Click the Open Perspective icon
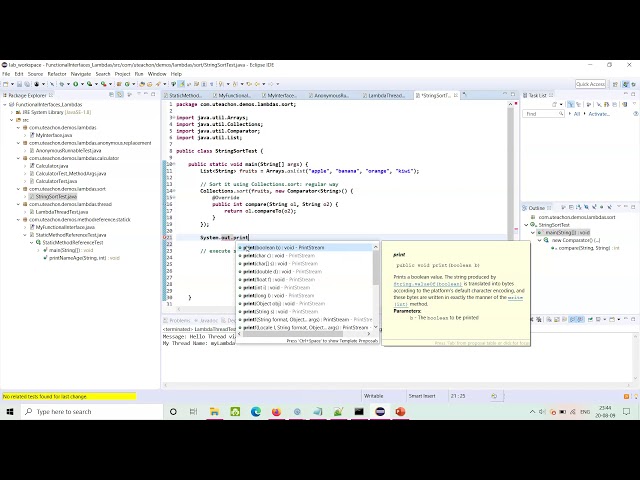The image size is (640, 480). pyautogui.click(x=615, y=84)
